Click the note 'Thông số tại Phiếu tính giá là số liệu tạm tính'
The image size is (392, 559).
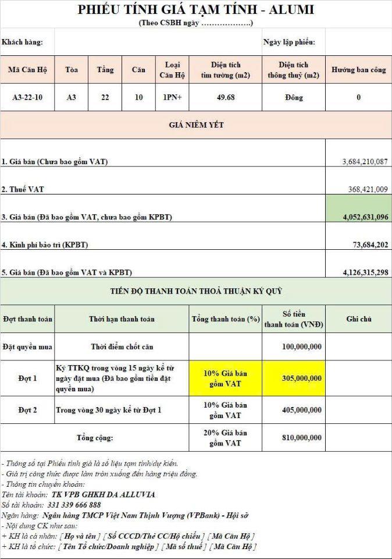(90, 464)
